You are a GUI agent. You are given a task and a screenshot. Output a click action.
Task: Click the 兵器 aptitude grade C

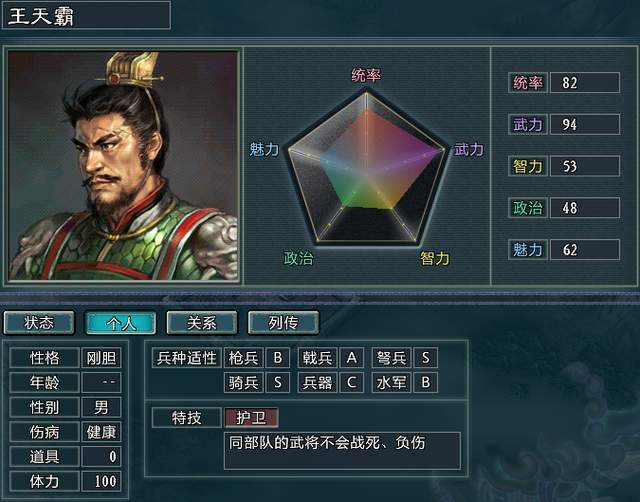(351, 382)
